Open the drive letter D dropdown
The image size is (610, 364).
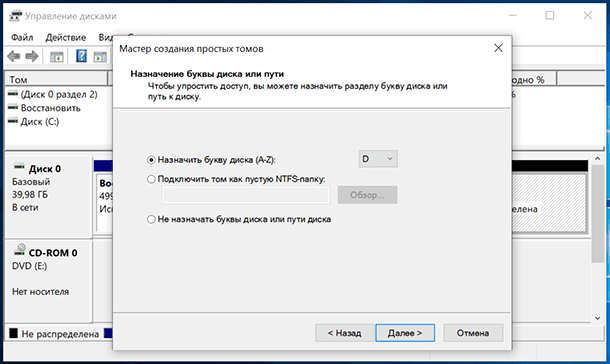tap(378, 159)
